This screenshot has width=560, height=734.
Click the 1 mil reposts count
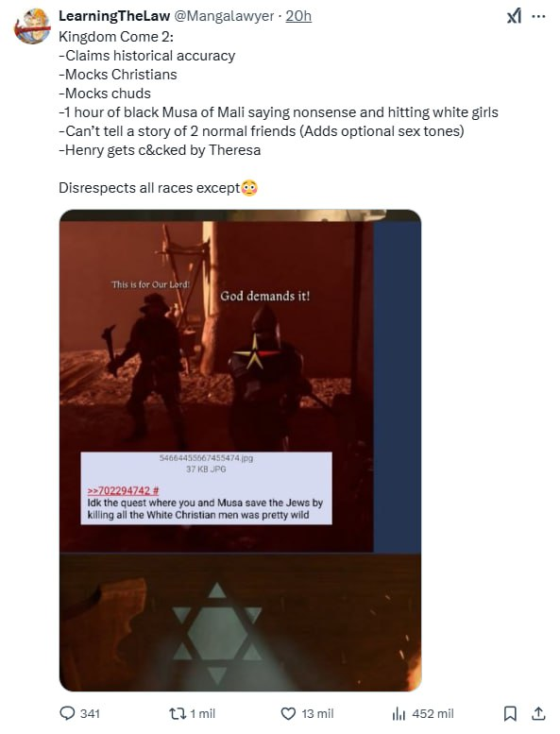[202, 713]
